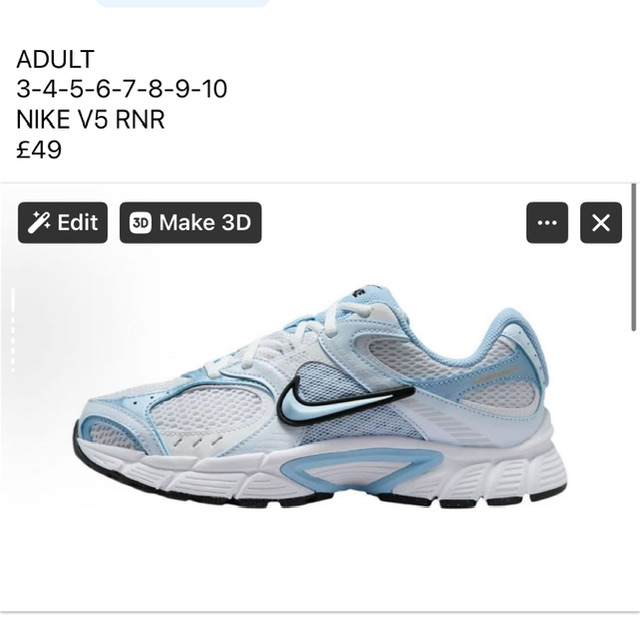Click the sizes line 3-4-5-6-7-8-9-10
The image size is (640, 620).
pos(122,89)
